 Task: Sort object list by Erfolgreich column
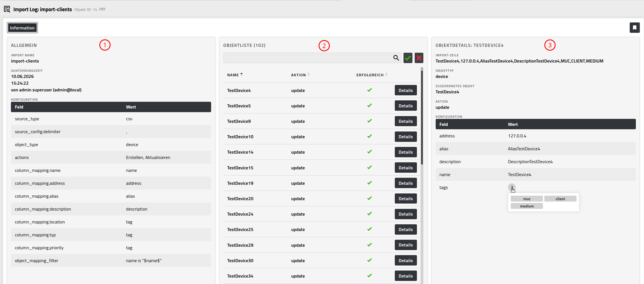tap(372, 75)
